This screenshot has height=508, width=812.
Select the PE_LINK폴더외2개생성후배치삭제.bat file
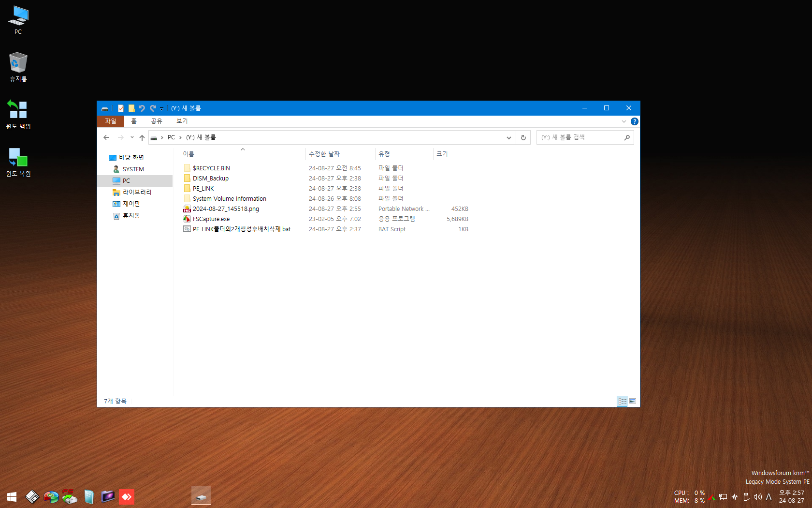point(242,229)
